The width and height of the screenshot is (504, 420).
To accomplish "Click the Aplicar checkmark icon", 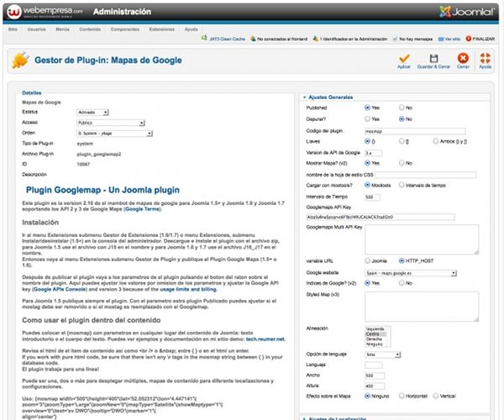I will coord(404,58).
